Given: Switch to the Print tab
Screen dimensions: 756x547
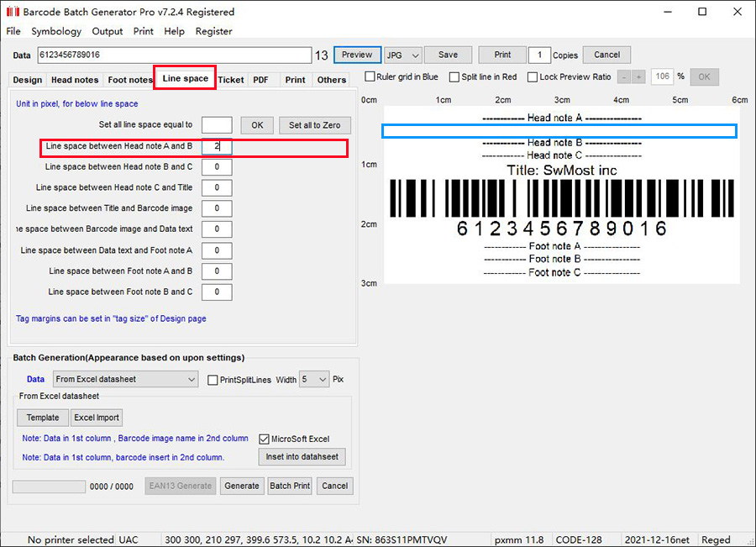Looking at the screenshot, I should click(x=295, y=80).
